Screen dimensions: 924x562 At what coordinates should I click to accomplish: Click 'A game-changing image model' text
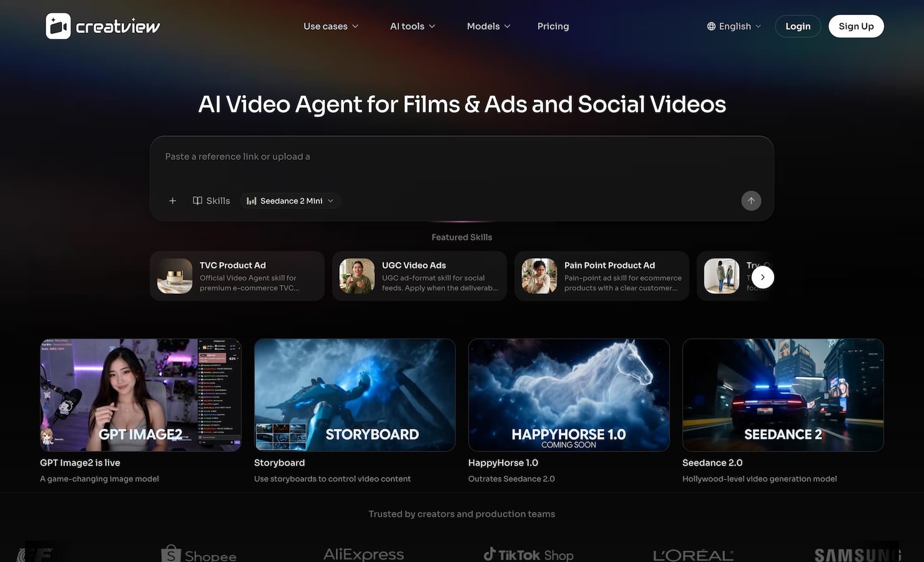coord(99,479)
